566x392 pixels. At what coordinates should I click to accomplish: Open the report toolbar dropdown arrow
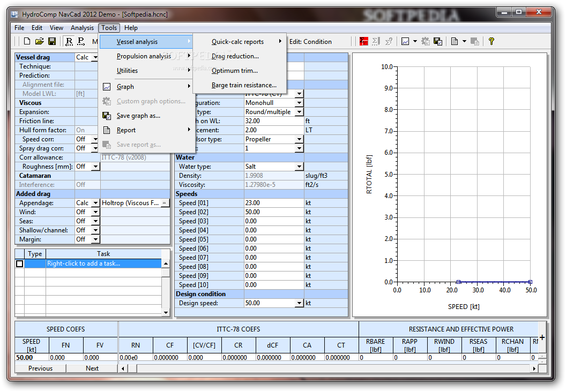coord(465,41)
